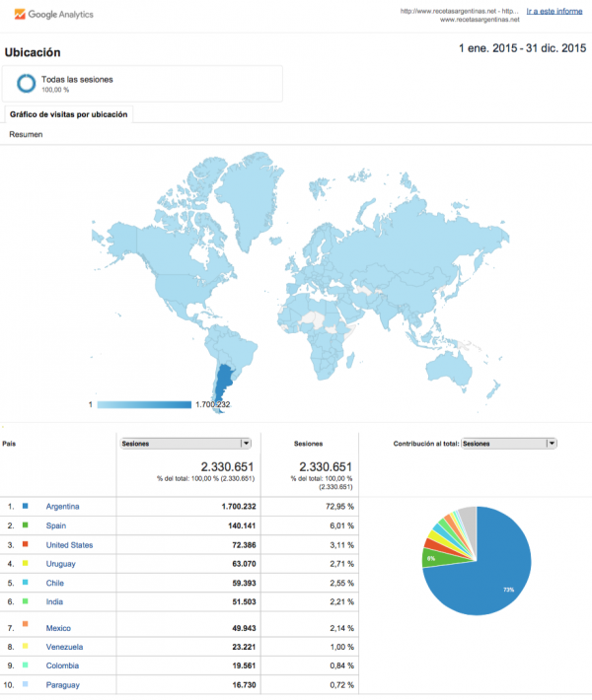Click the Google Analytics logo icon

pos(19,14)
